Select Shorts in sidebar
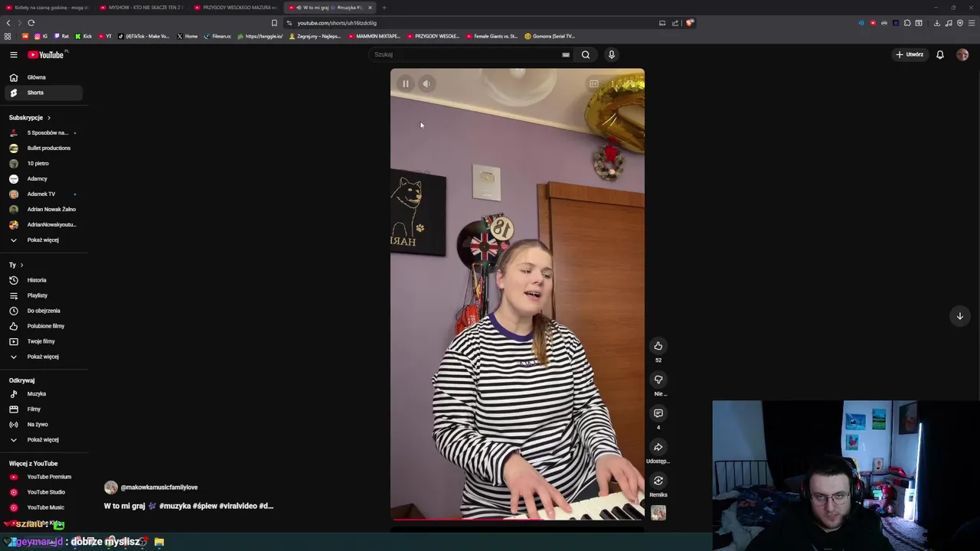Image resolution: width=980 pixels, height=551 pixels. 44,93
